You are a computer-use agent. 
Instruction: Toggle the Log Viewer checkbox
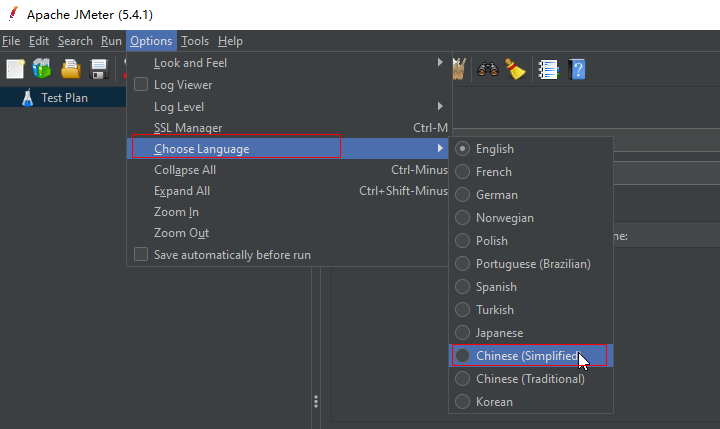141,85
